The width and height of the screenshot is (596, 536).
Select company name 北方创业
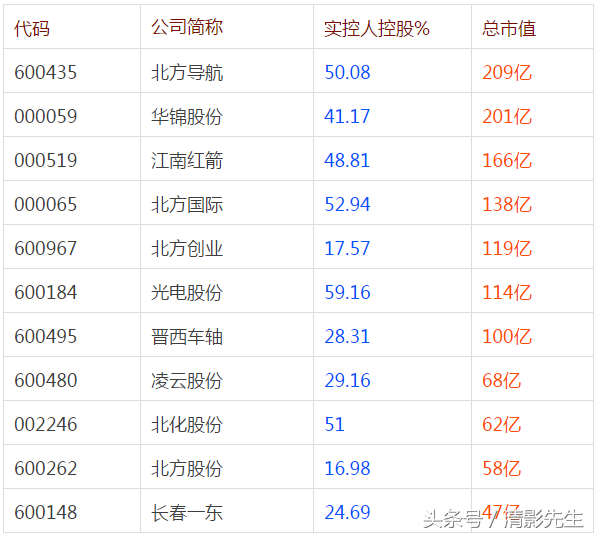coord(187,248)
